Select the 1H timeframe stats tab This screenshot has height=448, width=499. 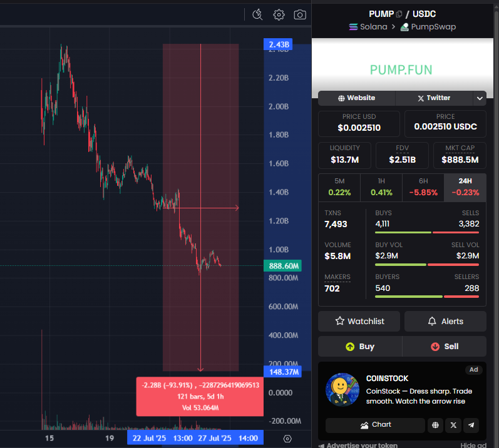click(x=381, y=187)
